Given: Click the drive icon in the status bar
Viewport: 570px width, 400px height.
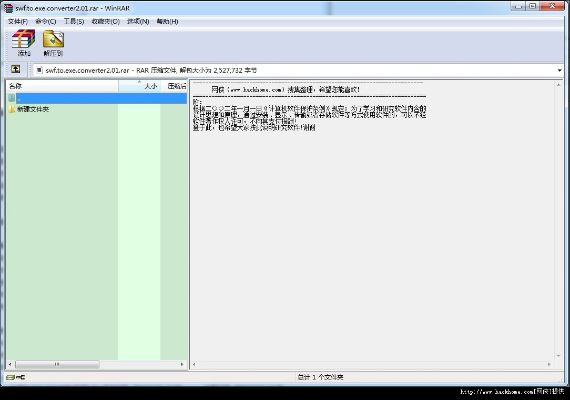Looking at the screenshot, I should 11,377.
